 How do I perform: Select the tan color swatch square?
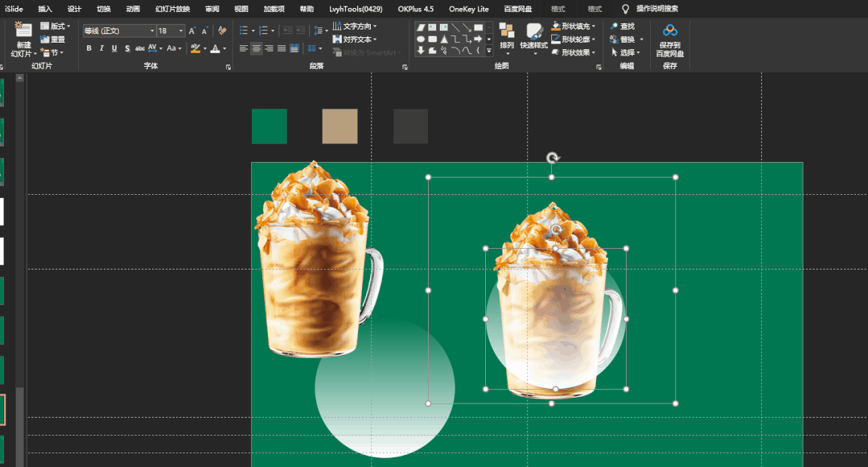pyautogui.click(x=339, y=126)
